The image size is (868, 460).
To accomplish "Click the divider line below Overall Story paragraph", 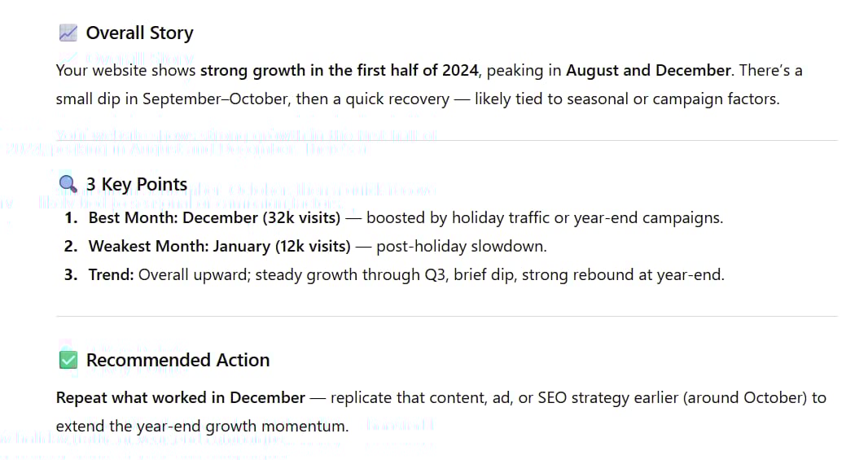I will pyautogui.click(x=447, y=141).
